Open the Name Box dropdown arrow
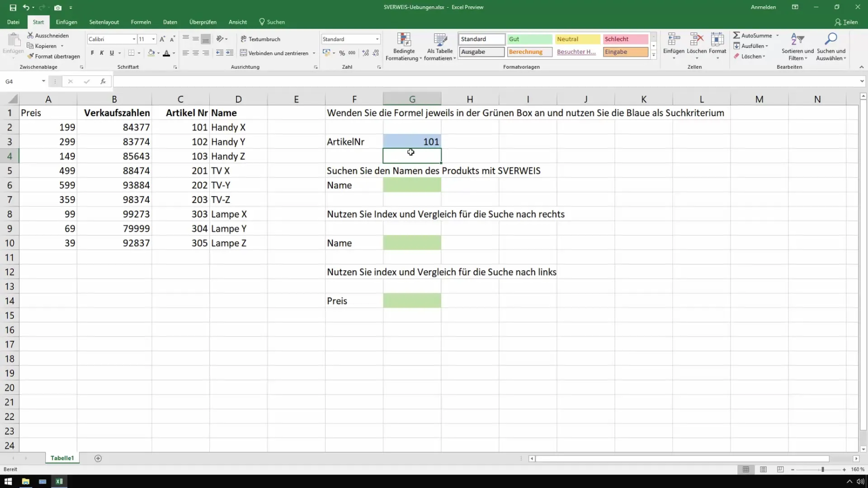The image size is (868, 488). tap(43, 81)
